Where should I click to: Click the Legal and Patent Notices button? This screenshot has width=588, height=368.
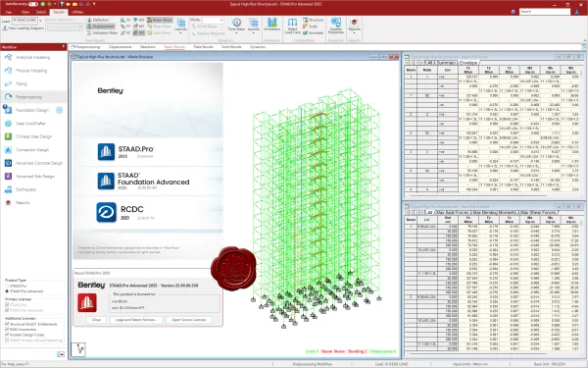click(136, 320)
